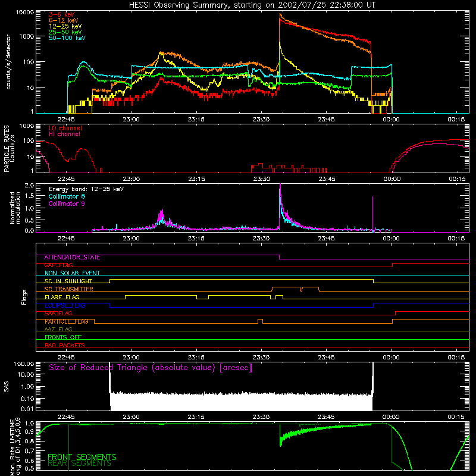
Task: Click the FLARE_FLAG label
Action: click(62, 297)
